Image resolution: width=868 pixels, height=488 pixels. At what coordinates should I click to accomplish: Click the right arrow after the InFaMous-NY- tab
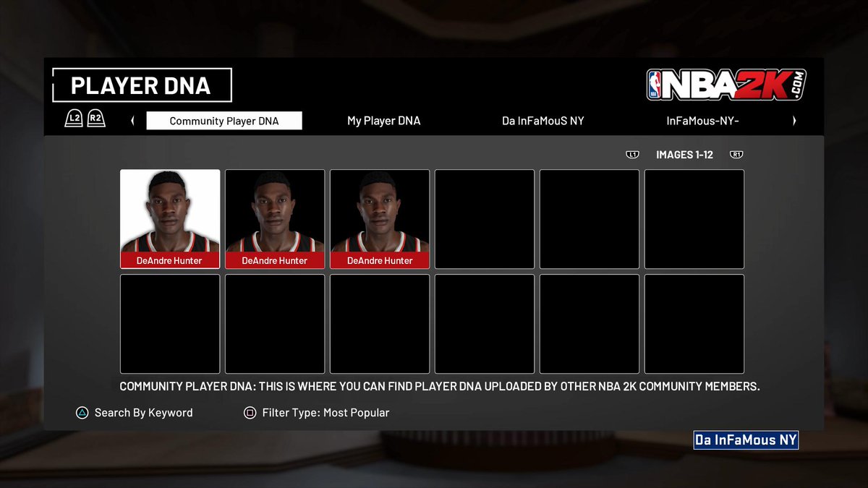pos(794,121)
